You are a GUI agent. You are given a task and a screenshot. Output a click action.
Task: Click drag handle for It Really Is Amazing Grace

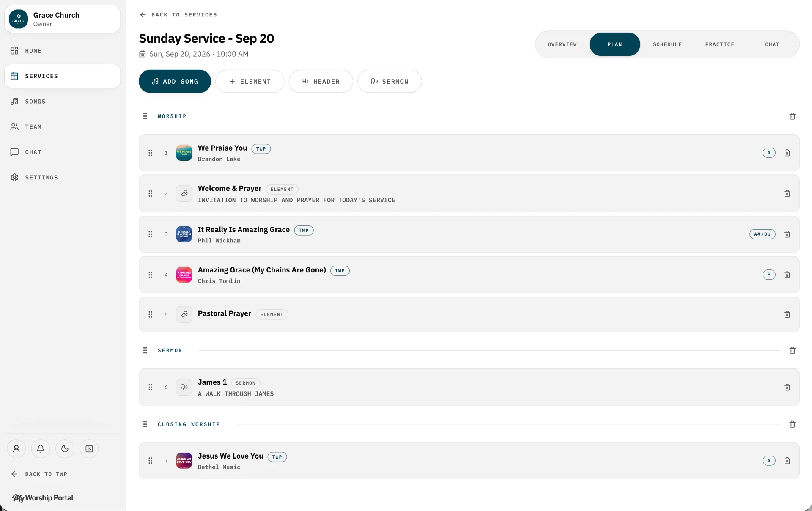[x=150, y=234]
